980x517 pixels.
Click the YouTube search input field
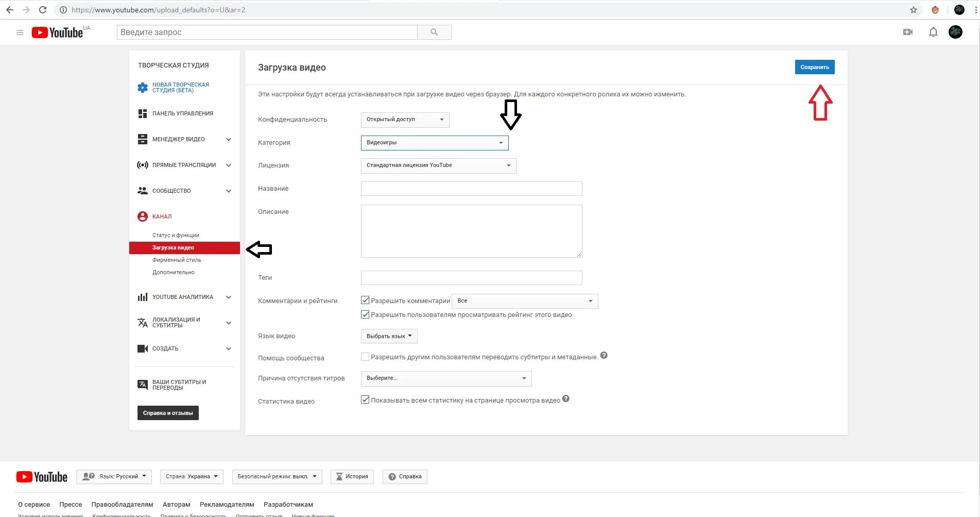point(267,32)
